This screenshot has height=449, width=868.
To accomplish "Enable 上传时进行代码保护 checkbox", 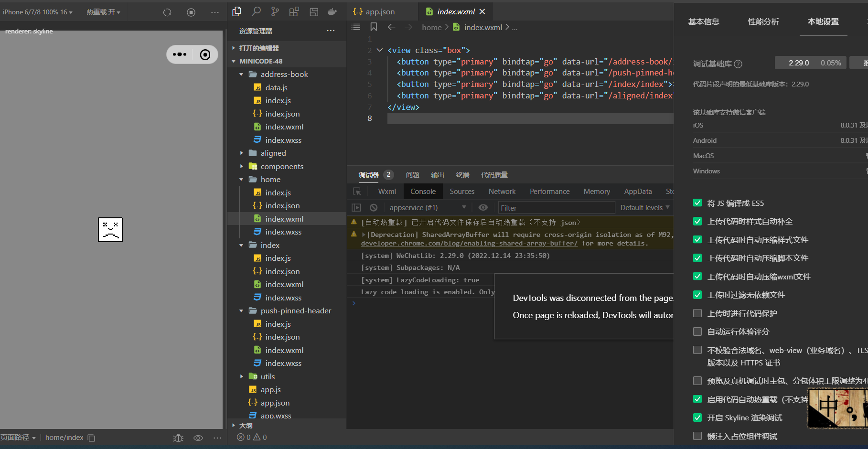I will coord(697,313).
